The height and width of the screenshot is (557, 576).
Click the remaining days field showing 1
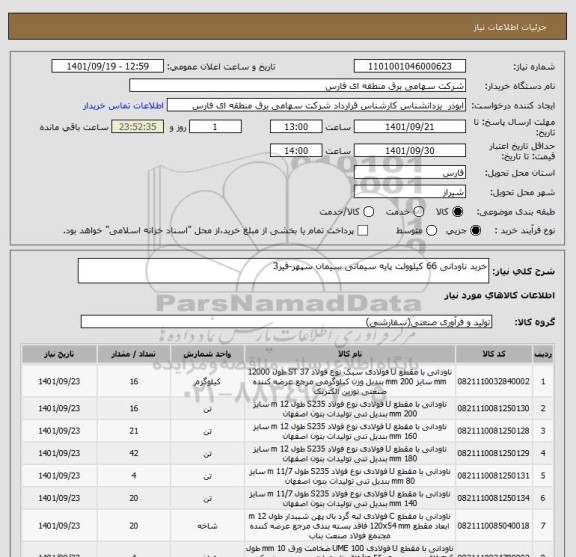(215, 127)
